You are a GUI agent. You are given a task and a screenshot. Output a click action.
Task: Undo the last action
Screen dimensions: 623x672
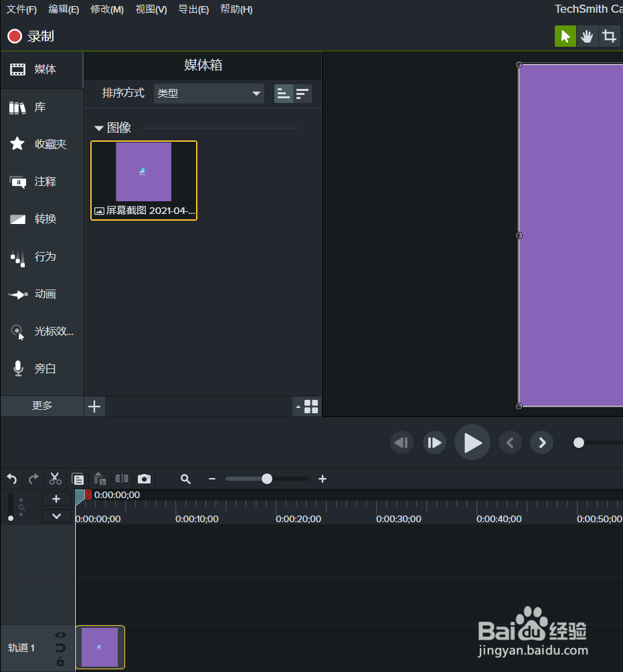[12, 479]
